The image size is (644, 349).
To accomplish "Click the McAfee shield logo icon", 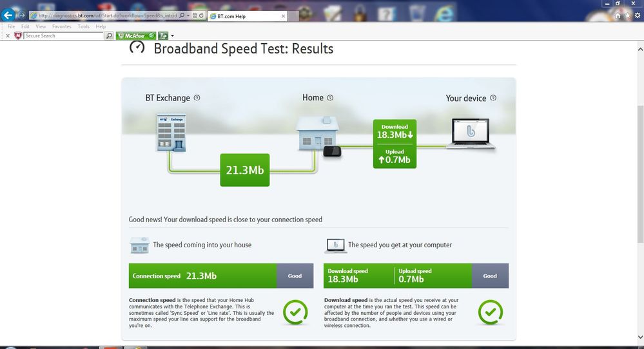I will (x=17, y=35).
